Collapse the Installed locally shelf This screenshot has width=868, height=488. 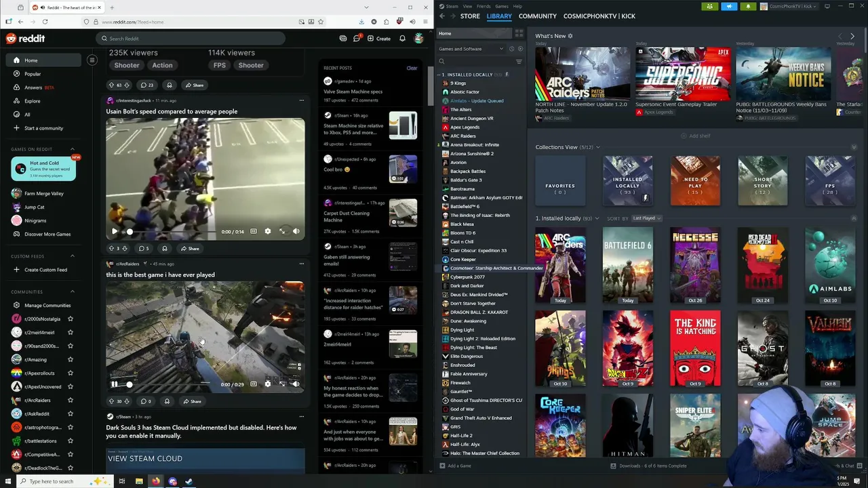(854, 218)
